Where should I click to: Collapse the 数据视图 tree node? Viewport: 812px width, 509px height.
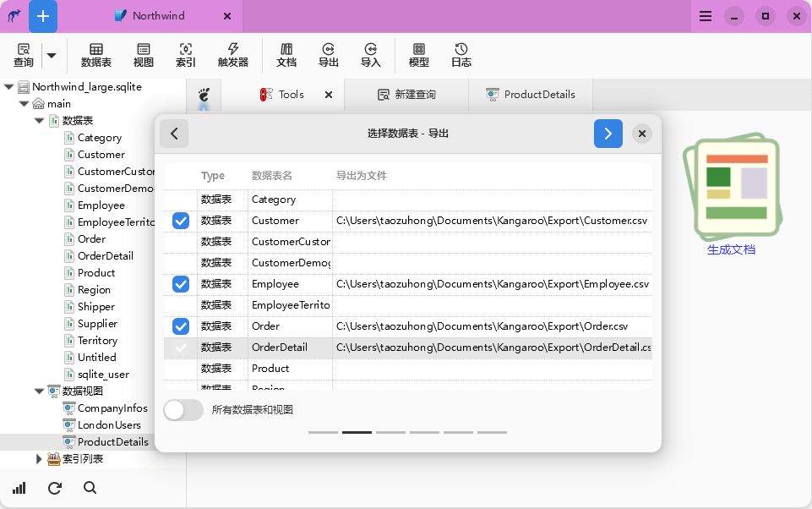pos(40,391)
